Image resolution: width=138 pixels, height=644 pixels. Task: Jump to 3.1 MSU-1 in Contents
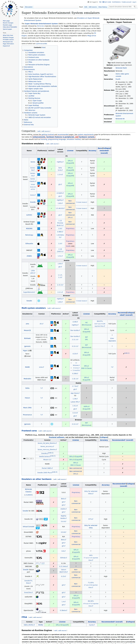pos(29,72)
